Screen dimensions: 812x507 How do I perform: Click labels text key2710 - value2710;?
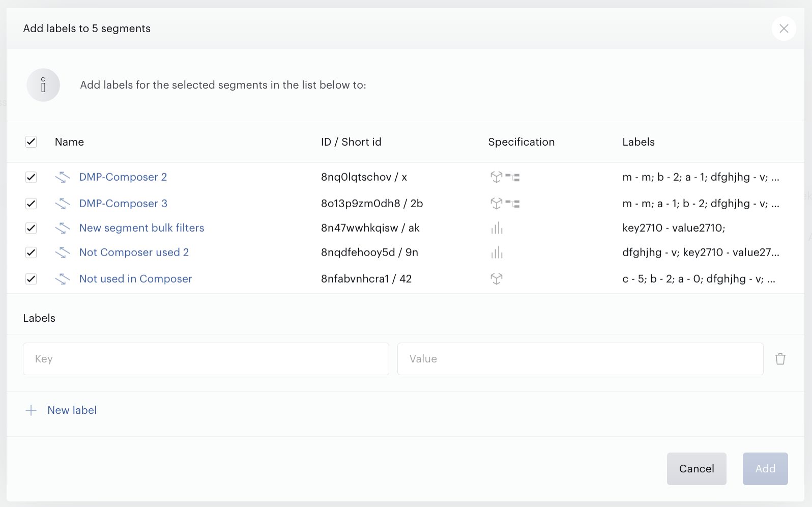(674, 228)
